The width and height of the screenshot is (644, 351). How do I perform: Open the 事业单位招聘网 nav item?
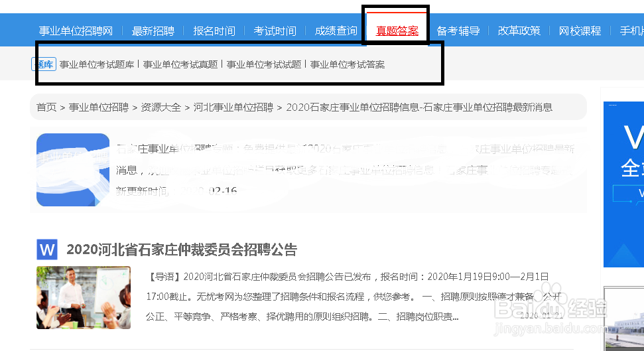tap(76, 31)
